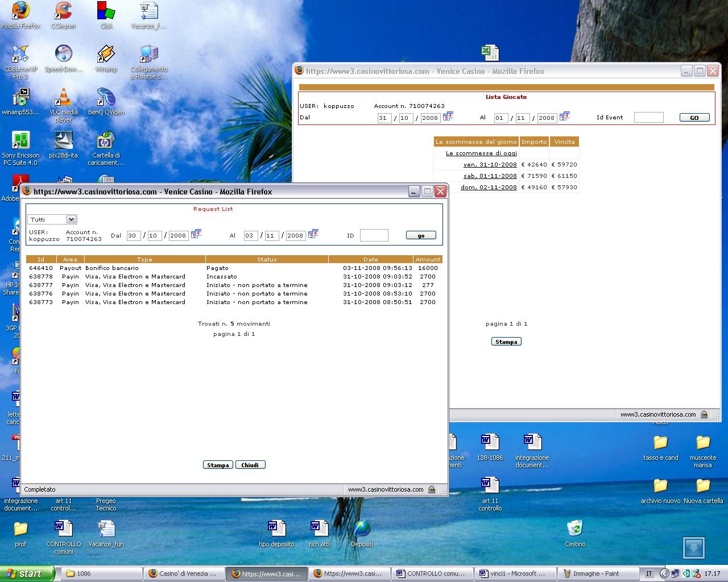Click the ID input field in Request List

(x=374, y=235)
